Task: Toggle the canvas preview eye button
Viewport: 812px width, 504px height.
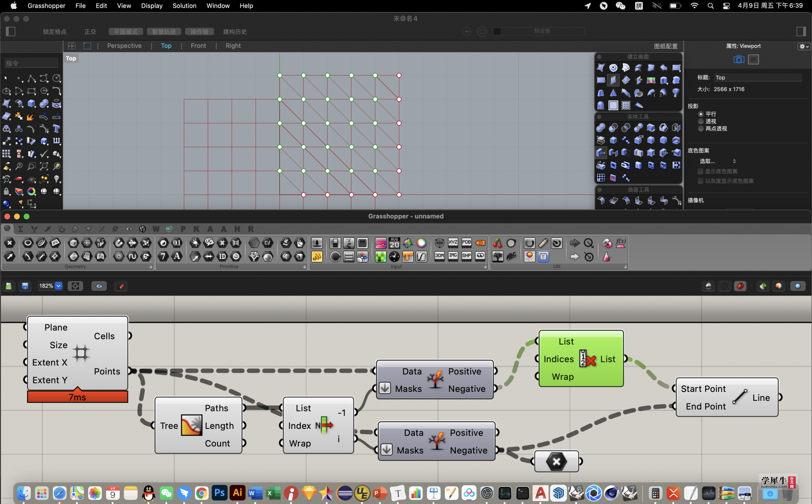Action: pyautogui.click(x=99, y=286)
